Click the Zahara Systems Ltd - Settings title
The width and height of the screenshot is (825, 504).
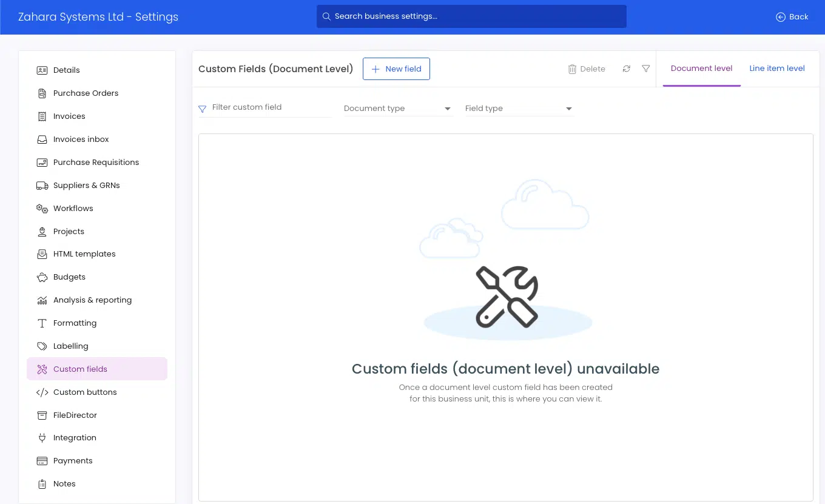[x=98, y=17]
